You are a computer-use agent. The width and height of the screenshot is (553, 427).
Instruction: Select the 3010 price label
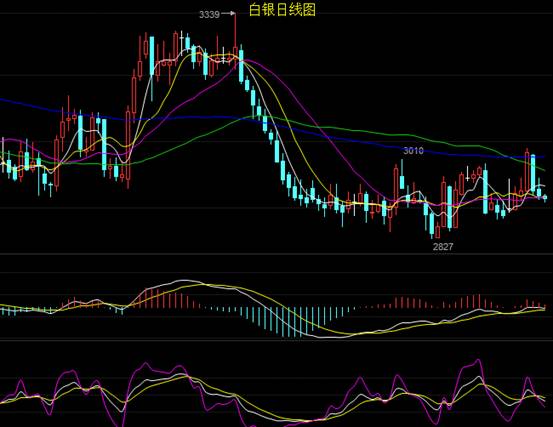pyautogui.click(x=413, y=151)
